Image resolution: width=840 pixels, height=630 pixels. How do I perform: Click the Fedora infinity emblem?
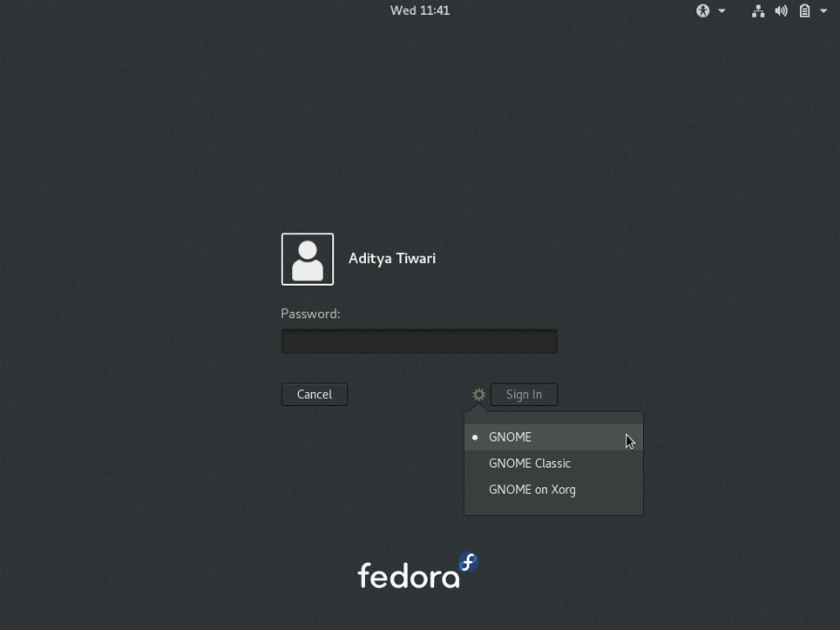point(469,563)
